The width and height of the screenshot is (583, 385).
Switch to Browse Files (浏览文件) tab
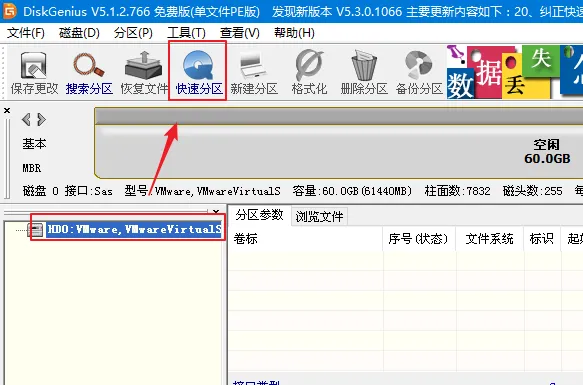coord(319,216)
